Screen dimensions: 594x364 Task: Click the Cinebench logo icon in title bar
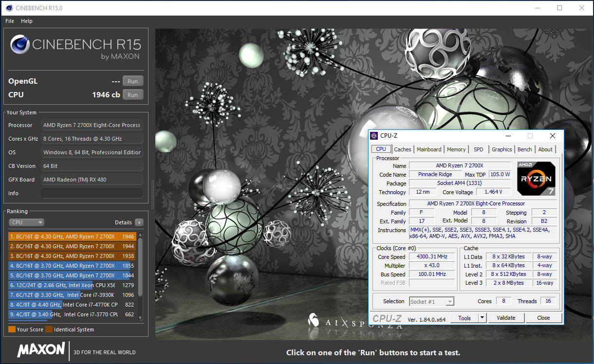click(8, 8)
